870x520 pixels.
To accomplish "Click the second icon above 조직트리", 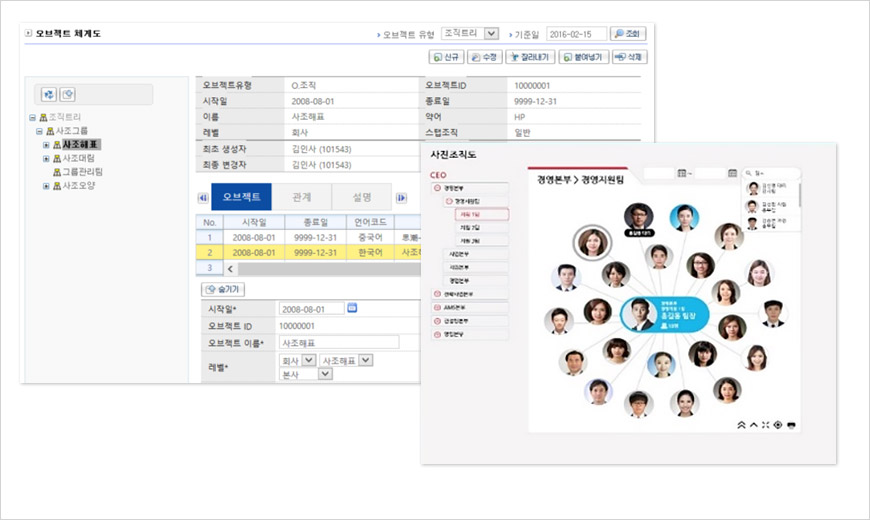I will [x=68, y=94].
